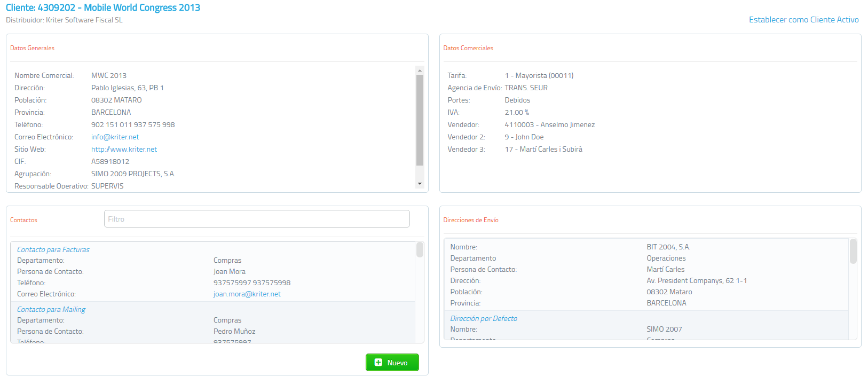Click Distribuidor Kriter Software Fiscal SL text
The height and width of the screenshot is (384, 868).
coord(64,20)
